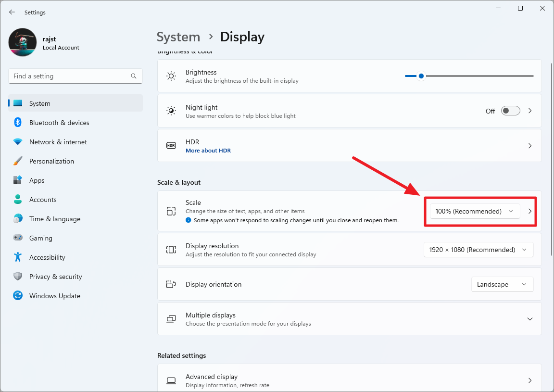Click the Display resolution icon
Image resolution: width=554 pixels, height=392 pixels.
tap(171, 249)
